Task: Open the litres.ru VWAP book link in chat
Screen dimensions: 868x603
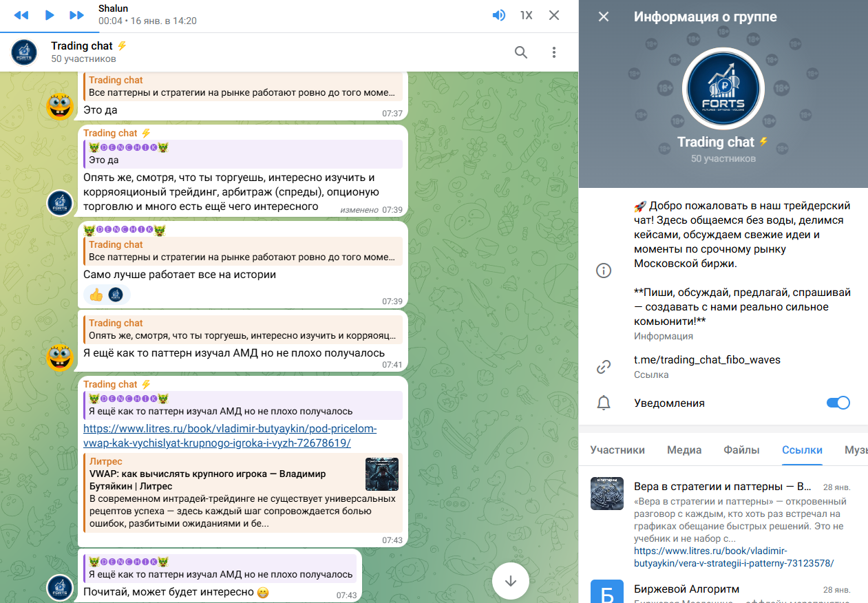Action: point(230,436)
